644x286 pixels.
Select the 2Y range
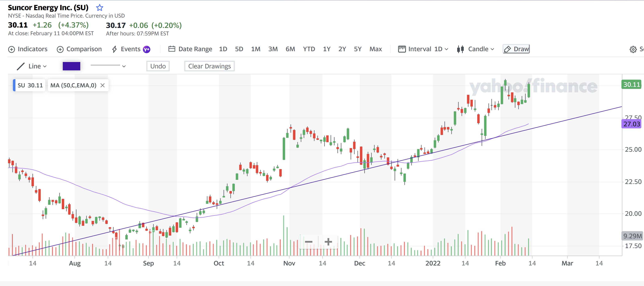coord(342,49)
